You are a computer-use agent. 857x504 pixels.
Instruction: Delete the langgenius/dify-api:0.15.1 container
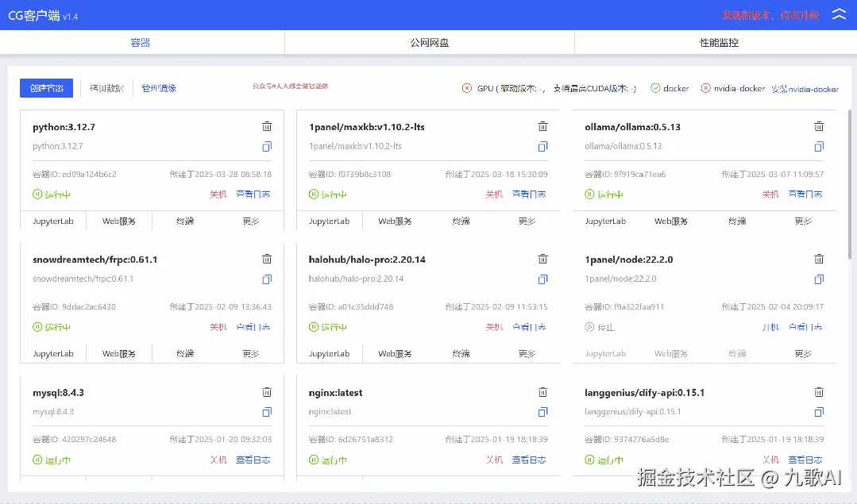(819, 391)
